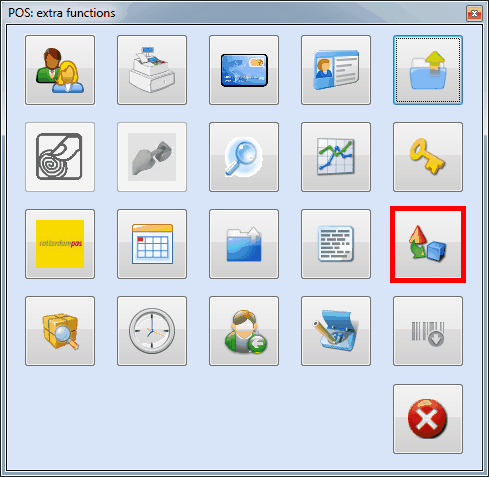
Task: Click the golden key icon
Action: point(428,157)
